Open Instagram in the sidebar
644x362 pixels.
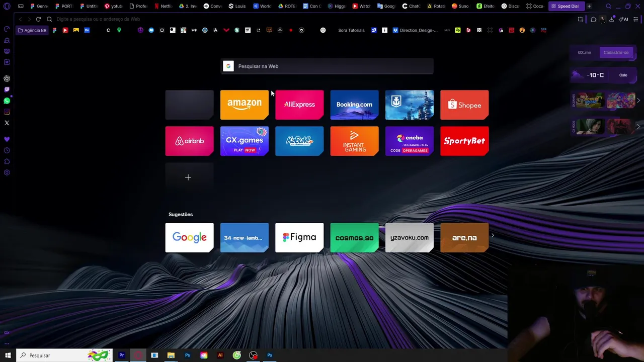7,112
